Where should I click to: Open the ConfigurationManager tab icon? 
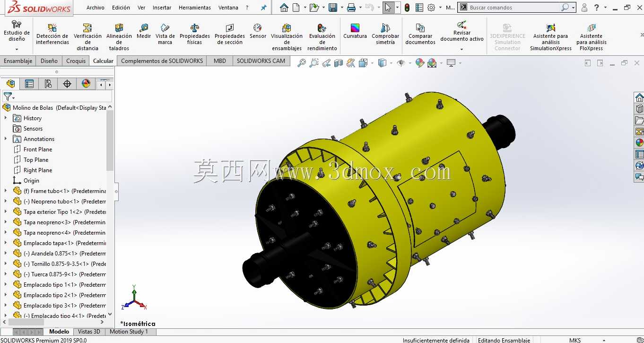(48, 84)
